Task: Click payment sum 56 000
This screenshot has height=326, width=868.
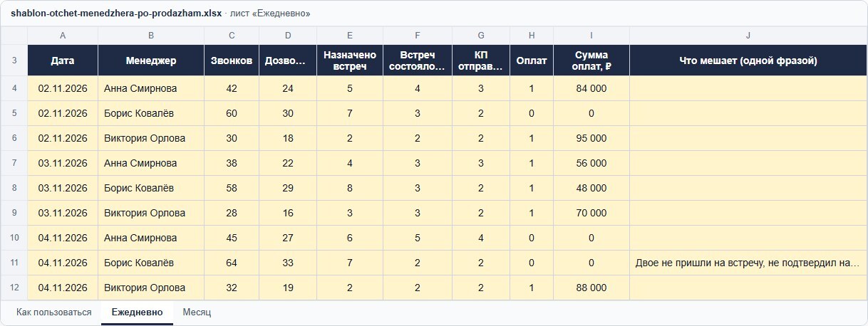Action: coord(591,163)
